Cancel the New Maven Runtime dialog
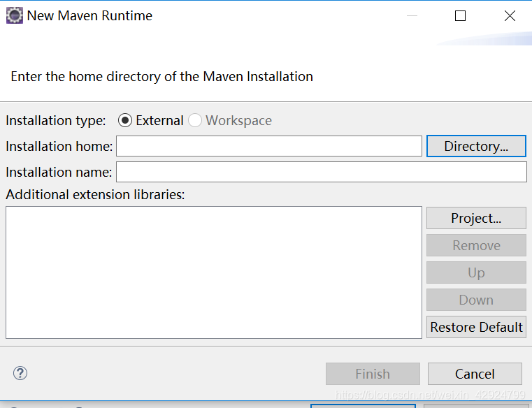532x408 pixels. (x=475, y=374)
